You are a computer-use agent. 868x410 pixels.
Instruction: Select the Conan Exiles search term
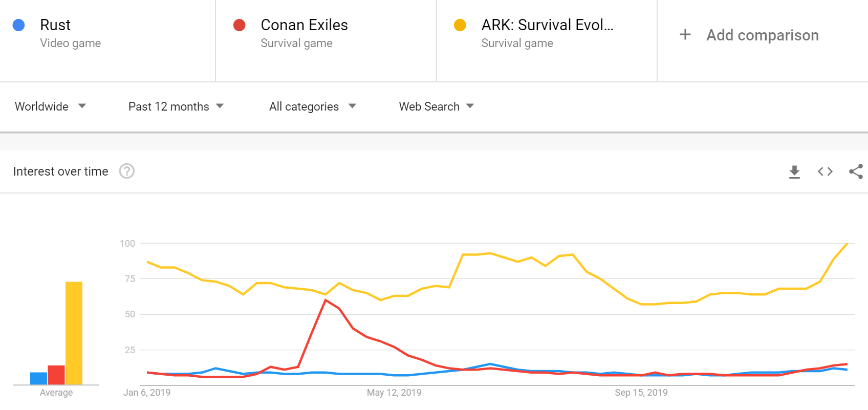pos(304,25)
